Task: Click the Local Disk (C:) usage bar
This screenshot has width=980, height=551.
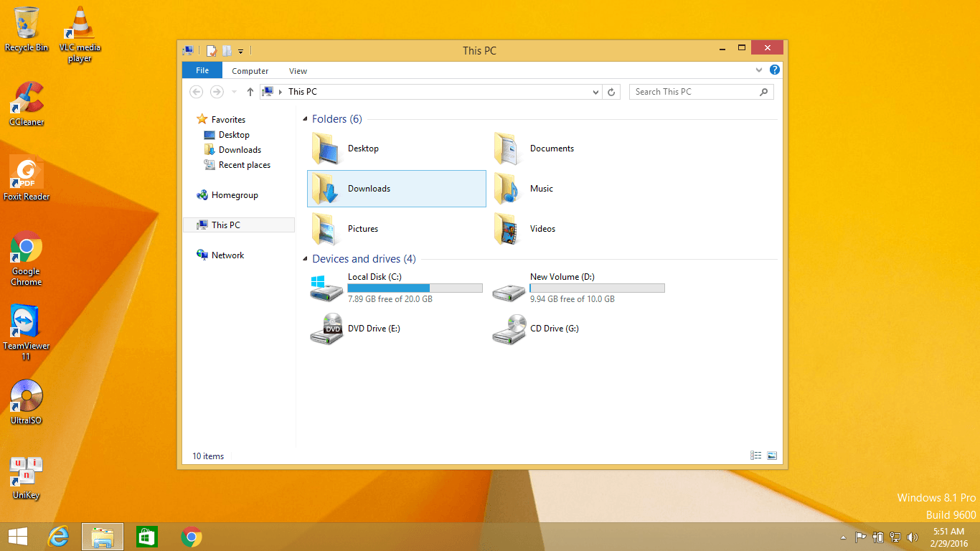Action: tap(415, 288)
